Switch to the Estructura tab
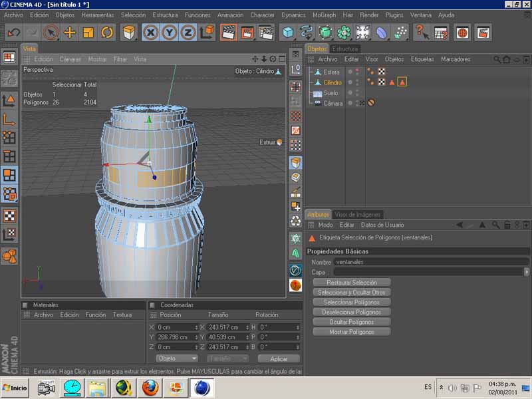The image size is (532, 399). coord(345,49)
